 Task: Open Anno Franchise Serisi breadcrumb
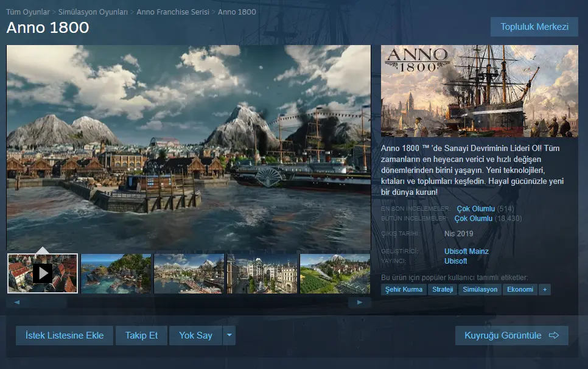173,12
